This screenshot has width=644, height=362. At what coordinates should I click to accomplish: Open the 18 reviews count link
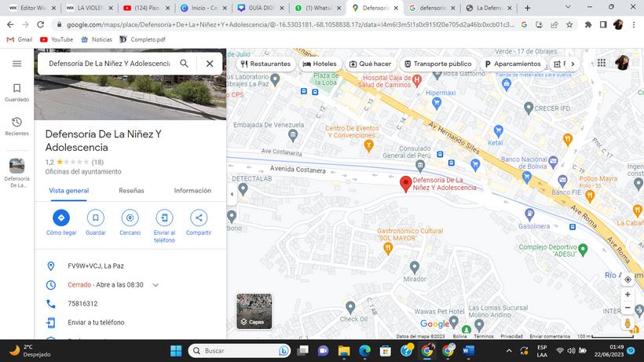coord(97,162)
